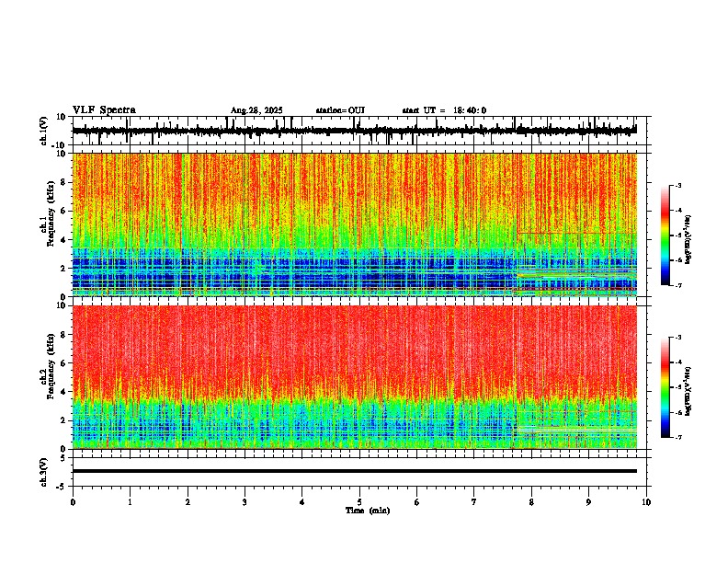
Task: Click the "6" kHz tick of ch.1 spectrogram
Action: pyautogui.click(x=63, y=211)
